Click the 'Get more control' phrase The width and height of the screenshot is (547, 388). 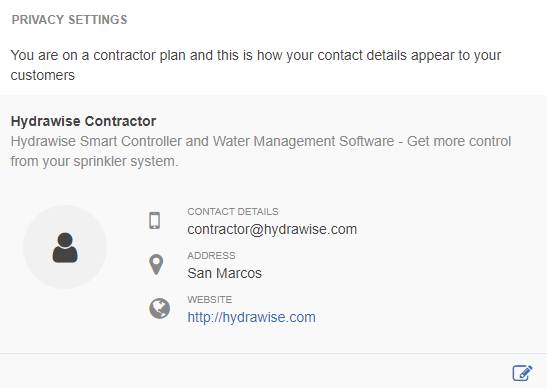pyautogui.click(x=459, y=141)
